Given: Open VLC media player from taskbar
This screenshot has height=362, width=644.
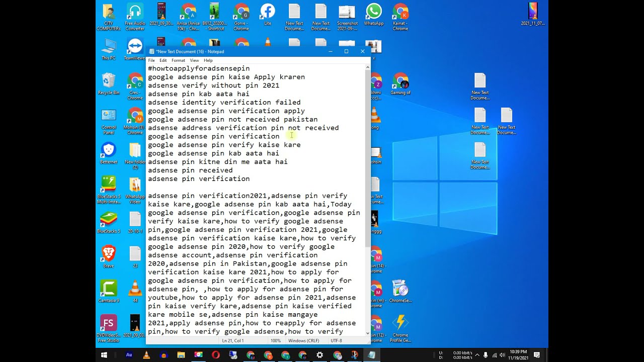Looking at the screenshot, I should coord(146,355).
